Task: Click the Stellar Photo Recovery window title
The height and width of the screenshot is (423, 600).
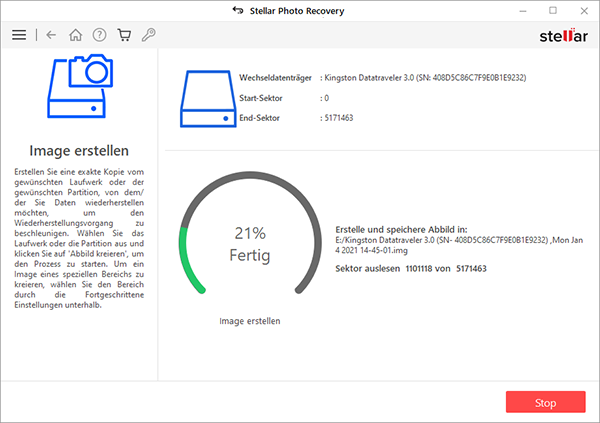Action: tap(297, 11)
